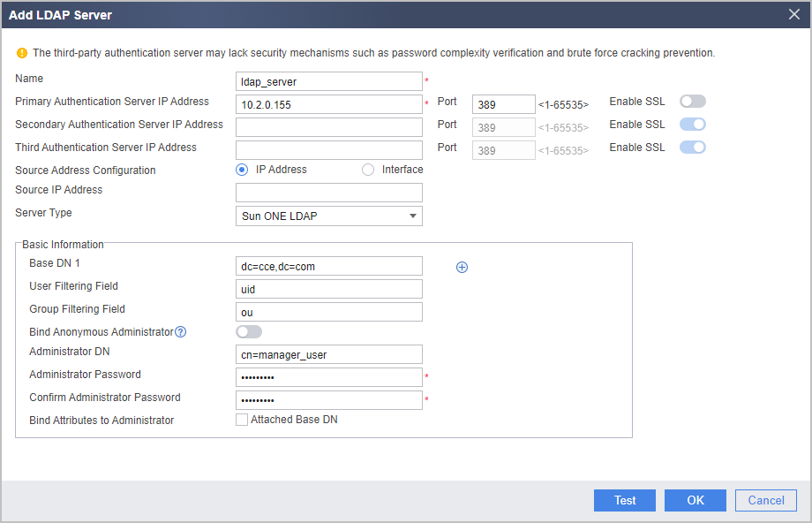Viewport: 812px width, 523px height.
Task: Click the Administrator DN input field
Action: 329,354
